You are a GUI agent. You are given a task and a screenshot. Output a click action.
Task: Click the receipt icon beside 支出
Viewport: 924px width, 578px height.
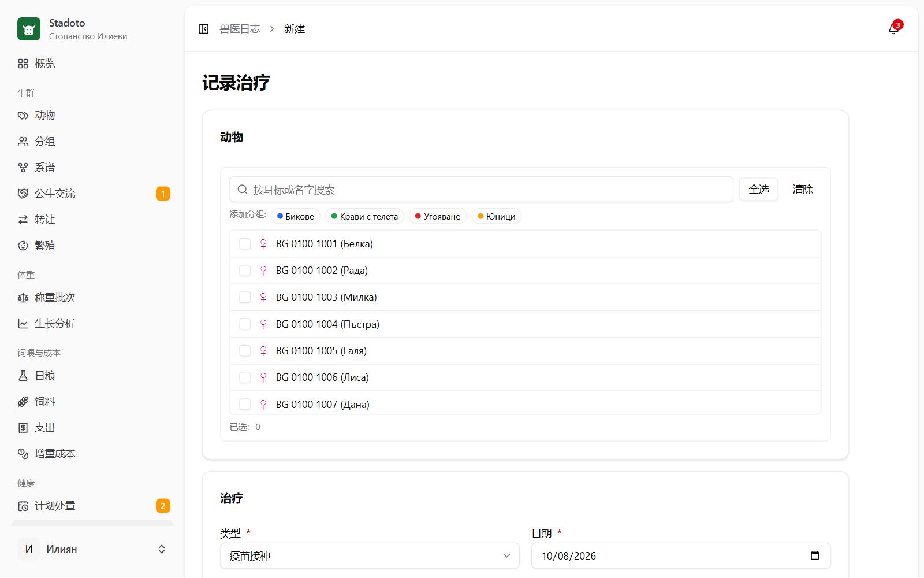(x=23, y=428)
